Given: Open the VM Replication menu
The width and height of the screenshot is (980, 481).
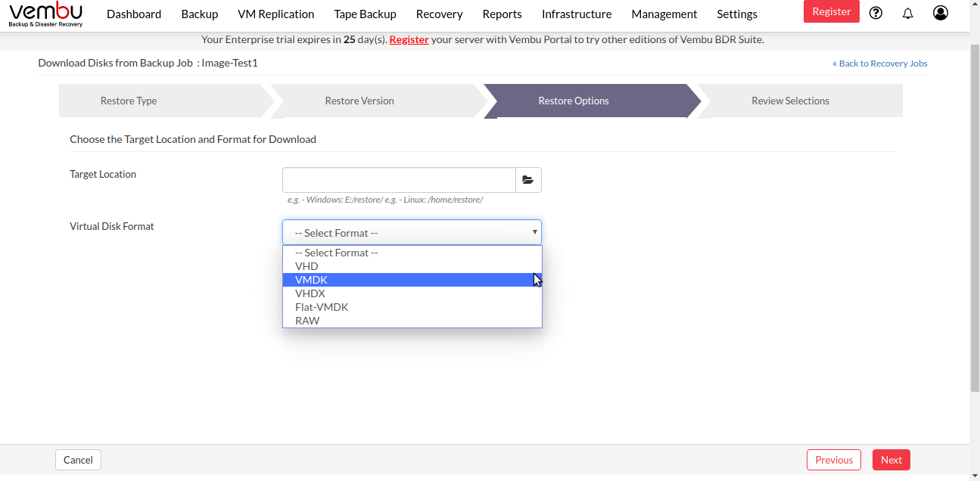Looking at the screenshot, I should click(x=276, y=14).
